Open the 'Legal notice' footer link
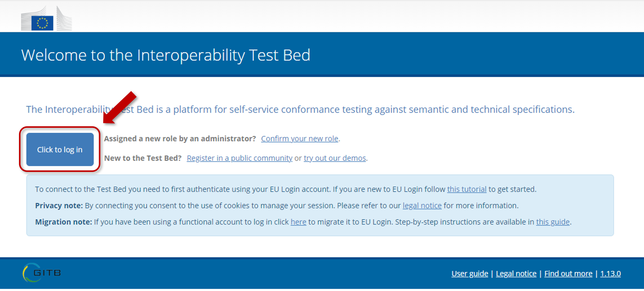The width and height of the screenshot is (644, 291). coord(516,274)
